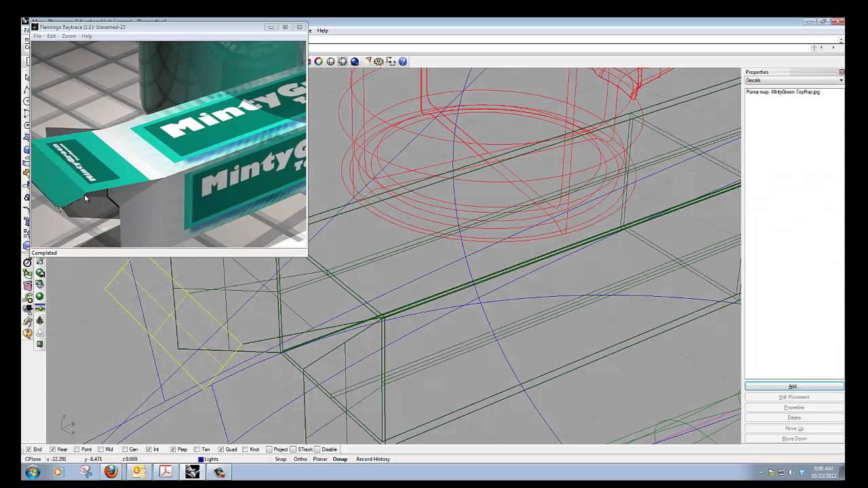Toggle Planar in the status bar
Image resolution: width=868 pixels, height=488 pixels.
tap(320, 460)
